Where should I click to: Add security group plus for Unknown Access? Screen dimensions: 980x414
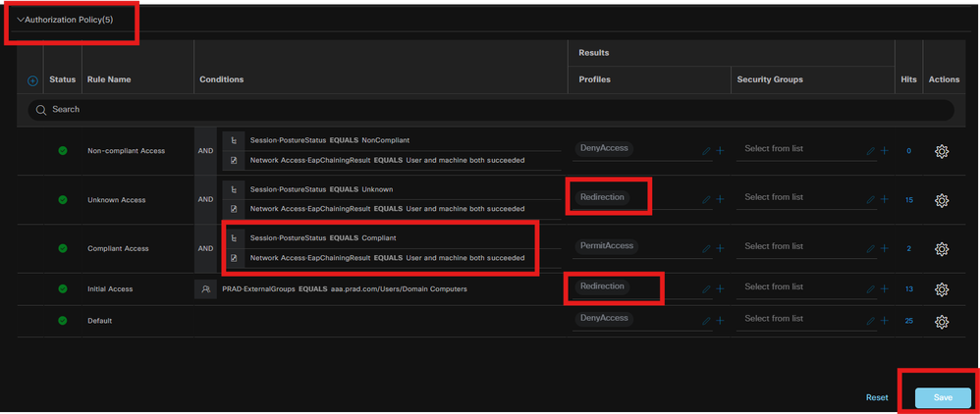(885, 199)
